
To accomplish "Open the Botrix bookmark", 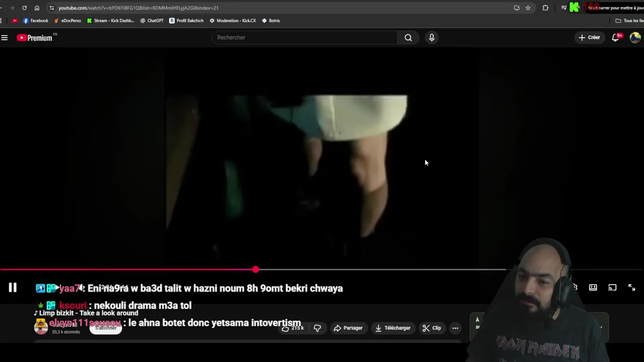I will pos(271,21).
